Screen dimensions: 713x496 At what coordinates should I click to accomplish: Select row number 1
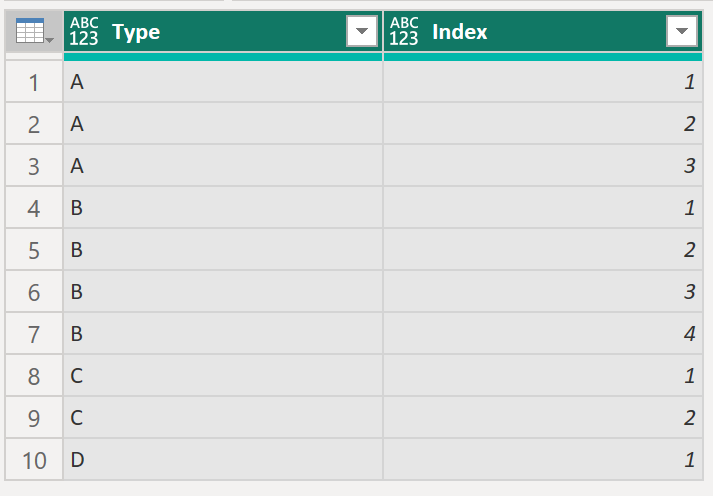[34, 82]
